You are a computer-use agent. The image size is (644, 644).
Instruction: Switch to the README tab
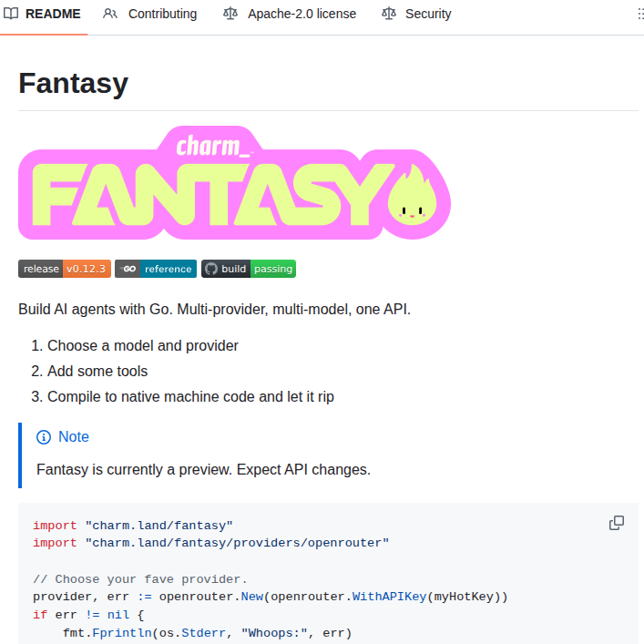pyautogui.click(x=52, y=14)
